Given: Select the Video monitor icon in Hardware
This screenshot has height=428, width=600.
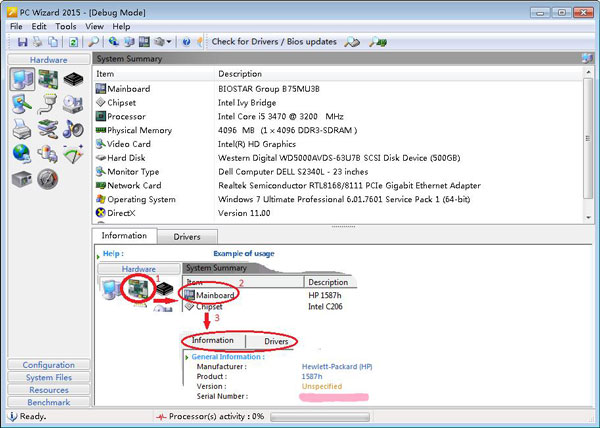Looking at the screenshot, I should (x=21, y=104).
